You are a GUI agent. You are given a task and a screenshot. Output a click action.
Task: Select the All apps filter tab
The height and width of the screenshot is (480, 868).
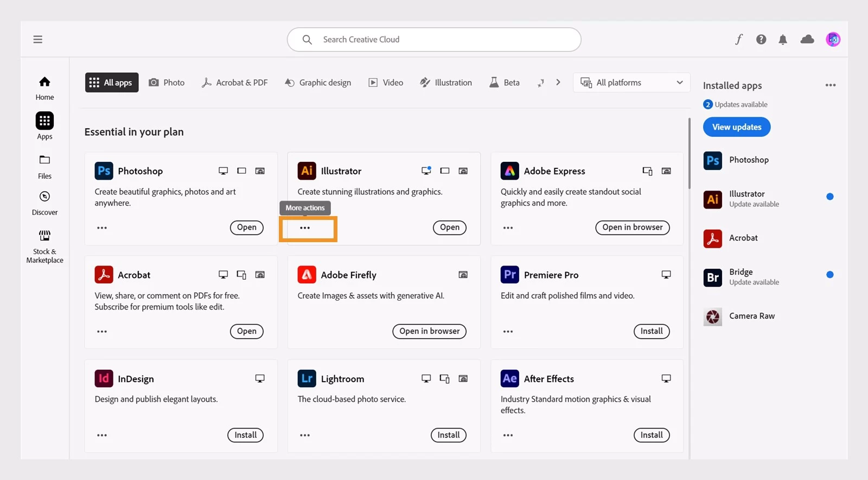tap(112, 83)
